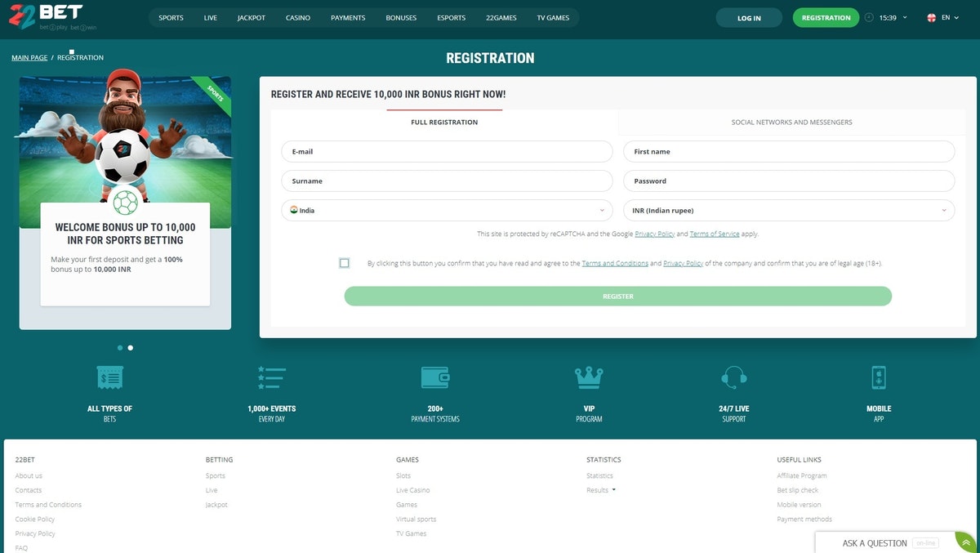980x553 pixels.
Task: Open the Virtual sports footer link
Action: click(x=416, y=519)
